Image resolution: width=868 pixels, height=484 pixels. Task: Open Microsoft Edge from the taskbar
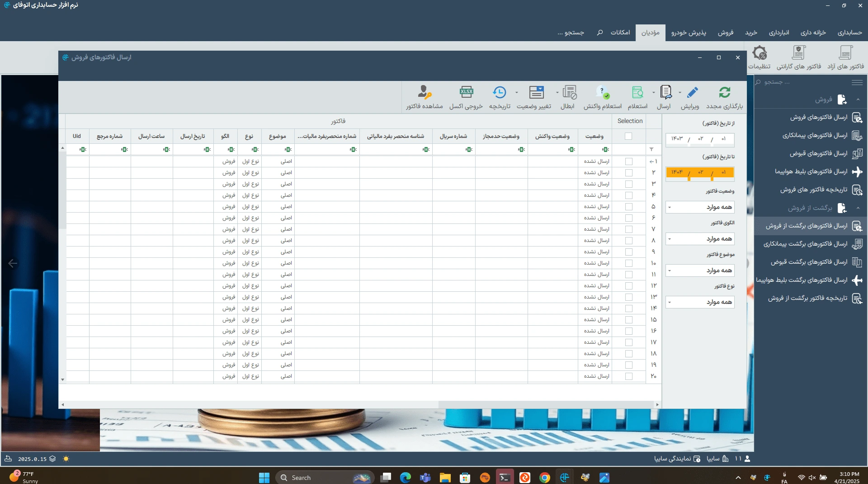tap(406, 478)
